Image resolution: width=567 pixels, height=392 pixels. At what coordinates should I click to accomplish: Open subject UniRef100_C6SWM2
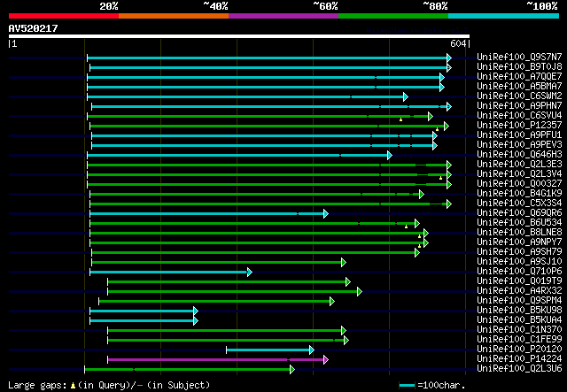519,96
